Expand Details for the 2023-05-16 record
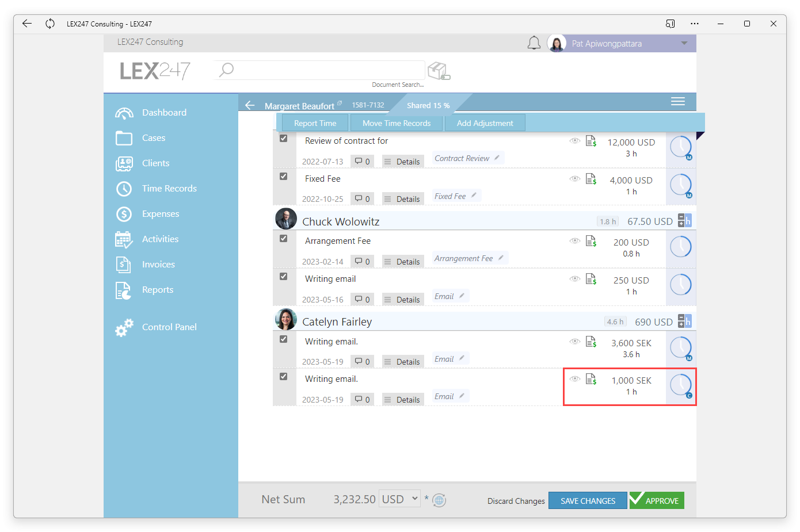The image size is (800, 532). pyautogui.click(x=402, y=300)
